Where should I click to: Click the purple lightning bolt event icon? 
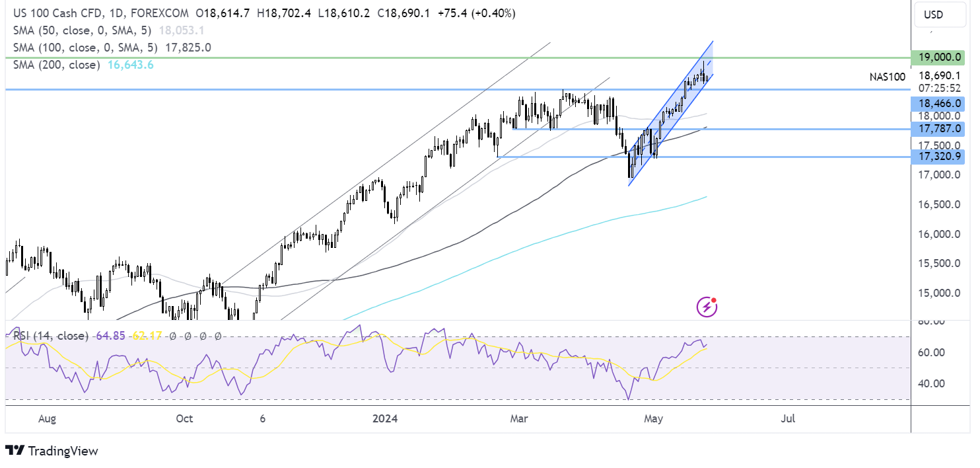tap(707, 307)
